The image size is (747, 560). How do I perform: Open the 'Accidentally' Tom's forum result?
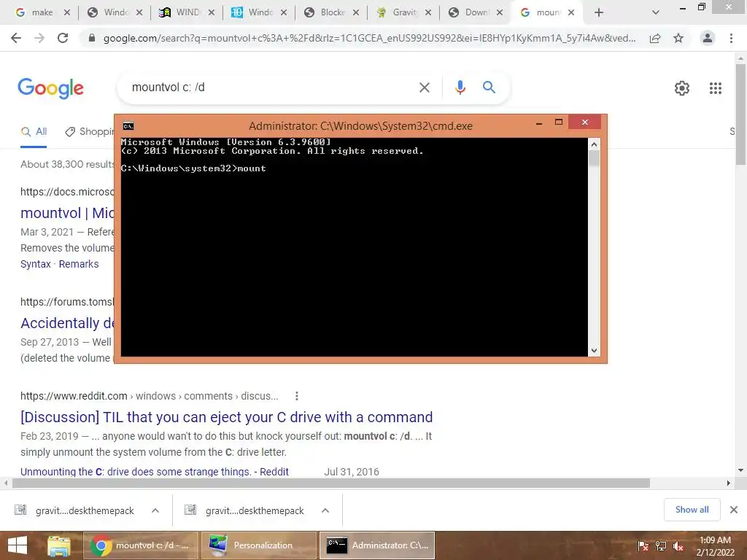click(66, 323)
